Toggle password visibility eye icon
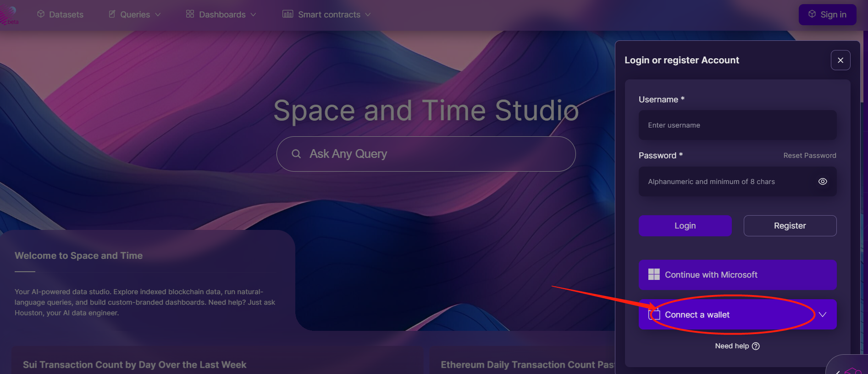 [823, 181]
